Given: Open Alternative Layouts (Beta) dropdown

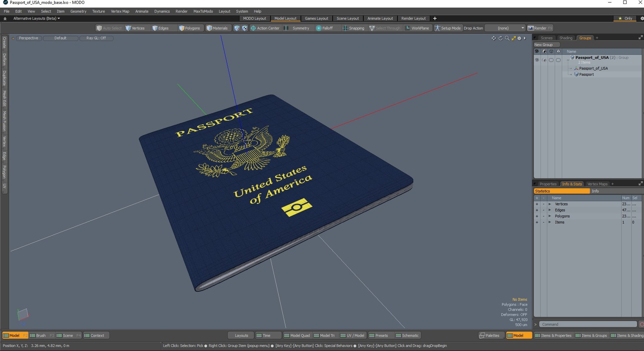Looking at the screenshot, I should point(37,18).
